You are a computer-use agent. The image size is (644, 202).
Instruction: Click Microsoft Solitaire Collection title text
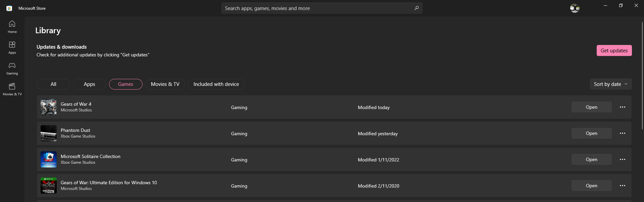[x=91, y=156]
